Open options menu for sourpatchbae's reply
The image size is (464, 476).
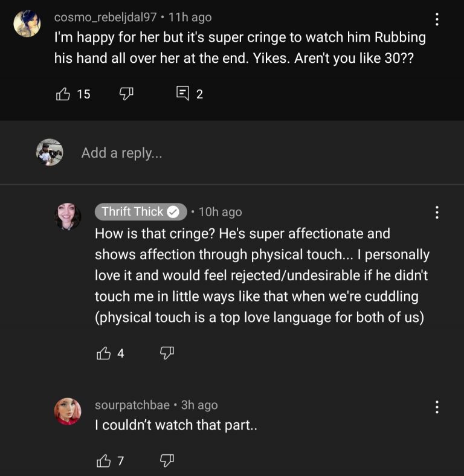(x=437, y=407)
